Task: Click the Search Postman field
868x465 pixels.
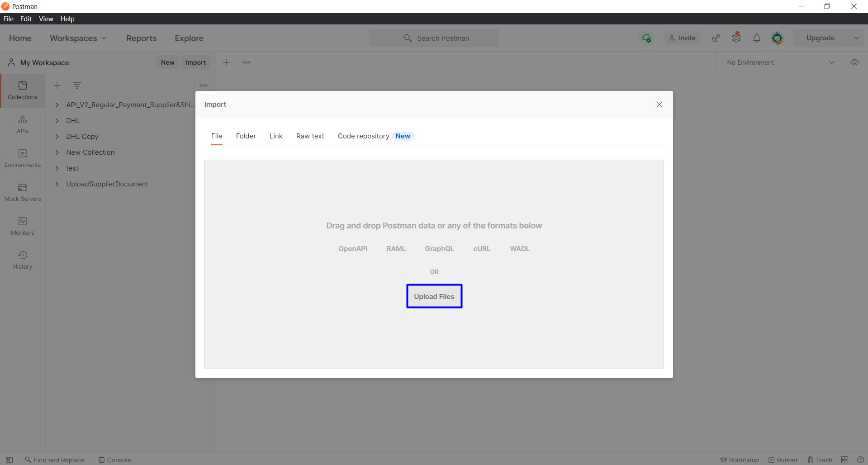Action: [x=434, y=38]
